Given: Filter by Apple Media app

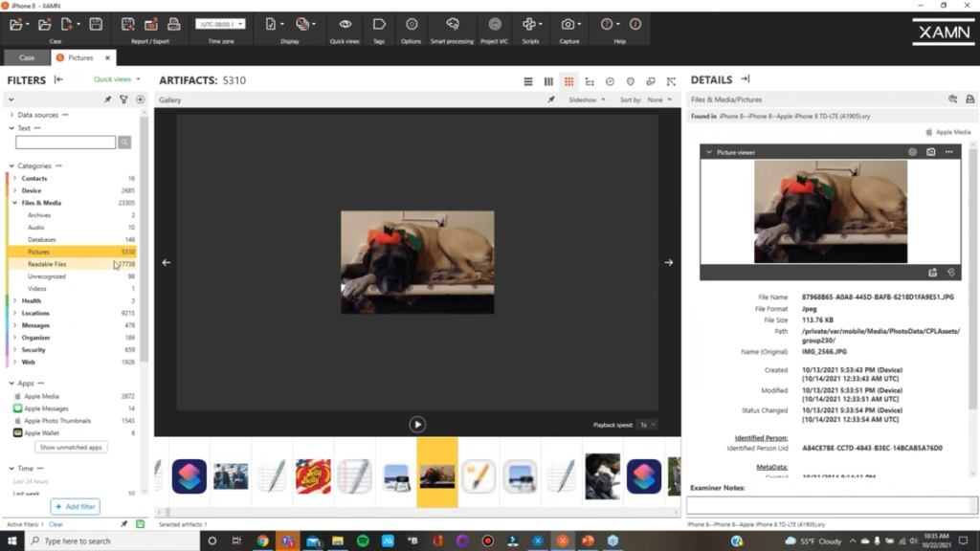Looking at the screenshot, I should [x=72, y=396].
